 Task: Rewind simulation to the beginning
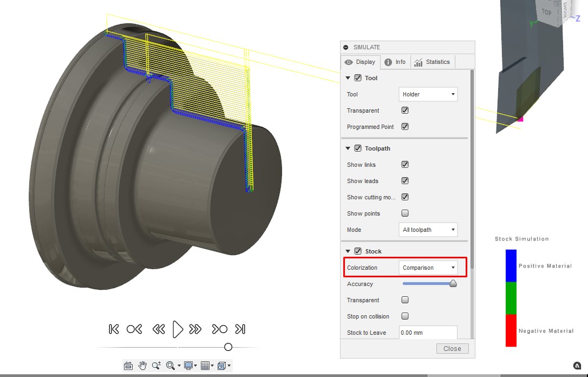click(x=114, y=329)
